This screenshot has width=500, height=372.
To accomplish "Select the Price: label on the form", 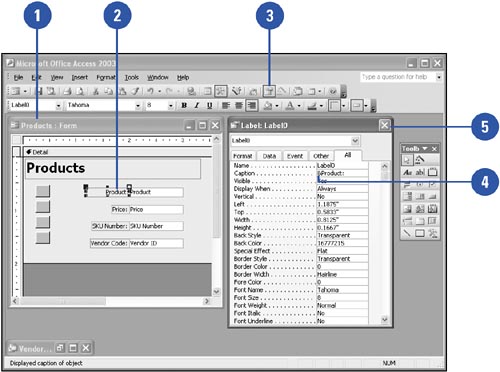I will point(119,210).
